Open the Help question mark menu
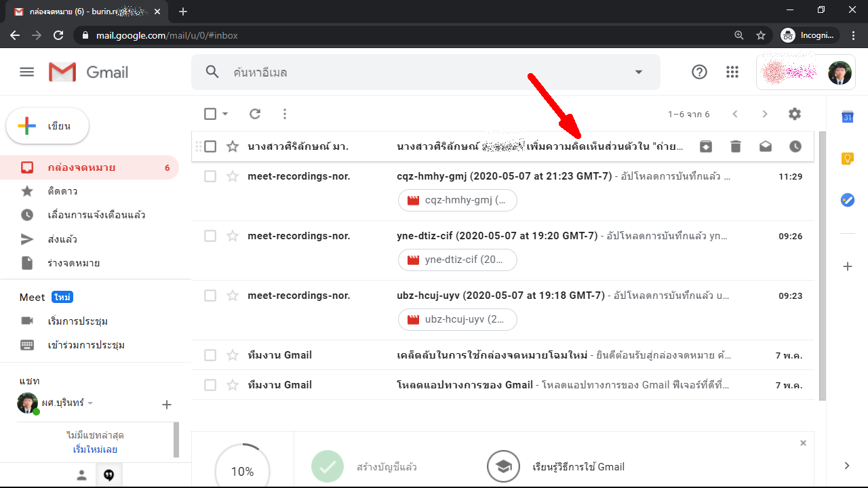The height and width of the screenshot is (488, 868). click(699, 72)
